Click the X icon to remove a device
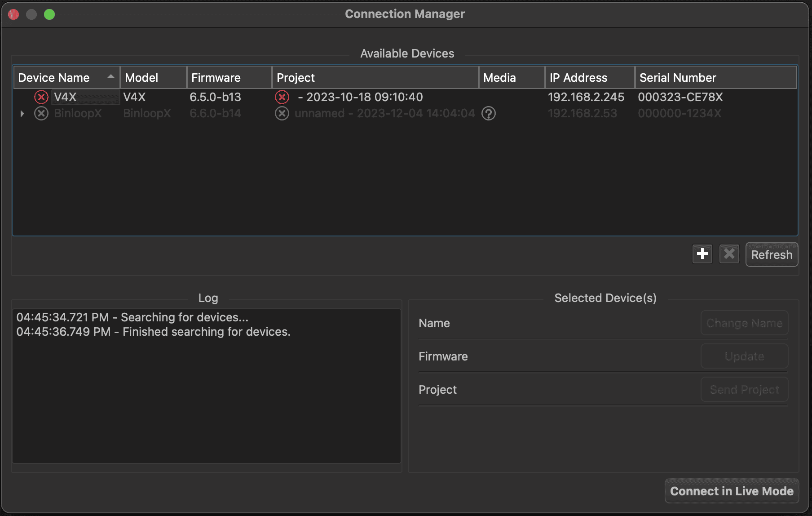812x516 pixels. click(729, 254)
